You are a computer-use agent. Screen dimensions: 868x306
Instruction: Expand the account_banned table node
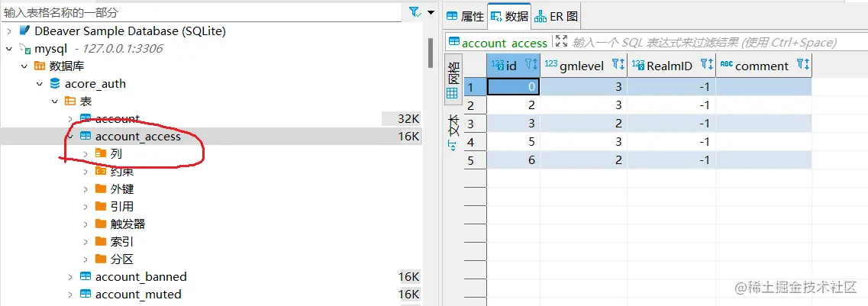69,277
